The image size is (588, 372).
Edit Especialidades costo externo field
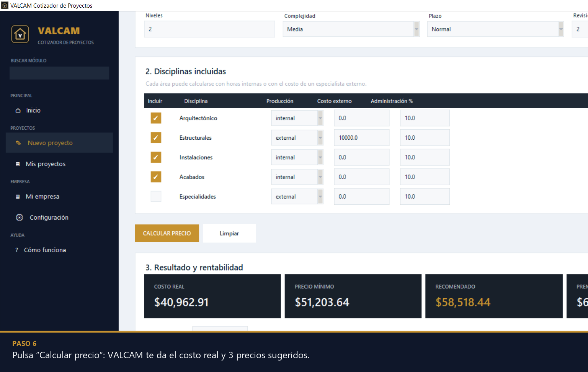[362, 196]
